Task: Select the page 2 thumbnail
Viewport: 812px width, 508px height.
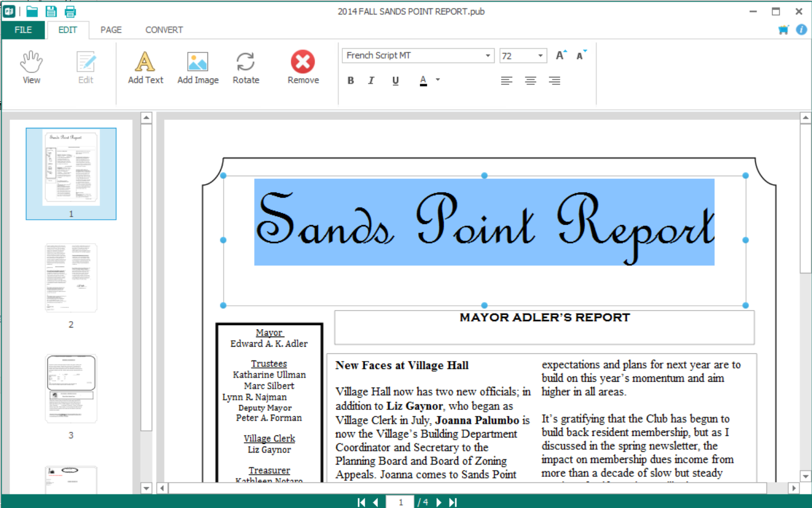Action: 71,278
